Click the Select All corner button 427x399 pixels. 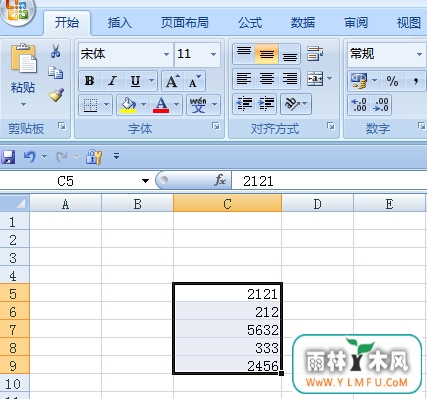click(x=15, y=203)
